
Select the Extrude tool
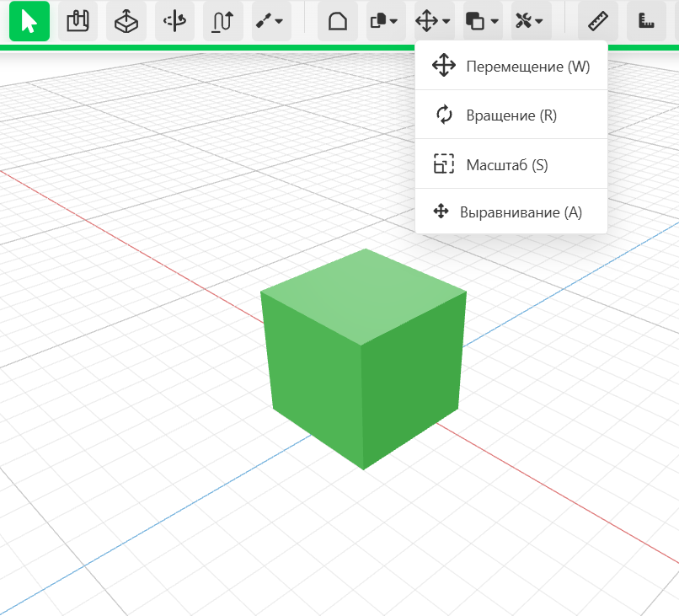coord(126,21)
